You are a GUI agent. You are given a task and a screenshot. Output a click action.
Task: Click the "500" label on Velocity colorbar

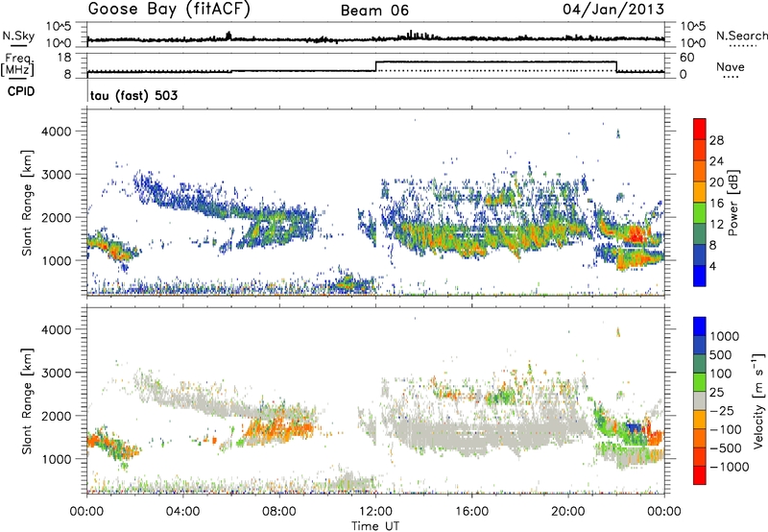[721, 354]
